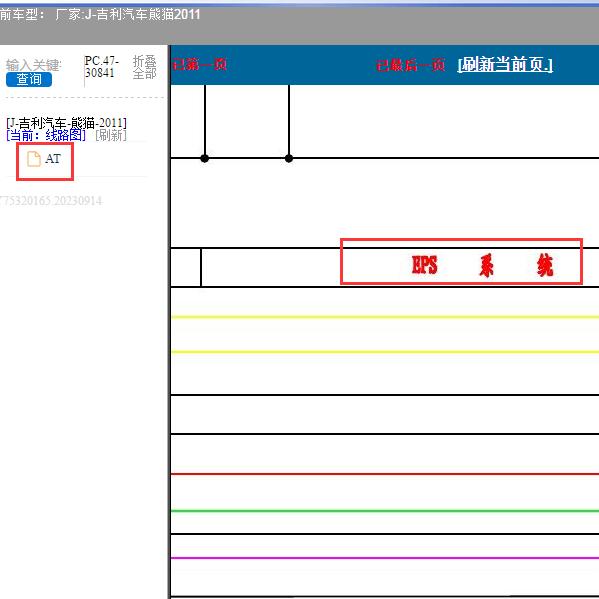
Task: Click the [J-吉利汽车-熊猫-2011] heading text
Action: pos(66,123)
